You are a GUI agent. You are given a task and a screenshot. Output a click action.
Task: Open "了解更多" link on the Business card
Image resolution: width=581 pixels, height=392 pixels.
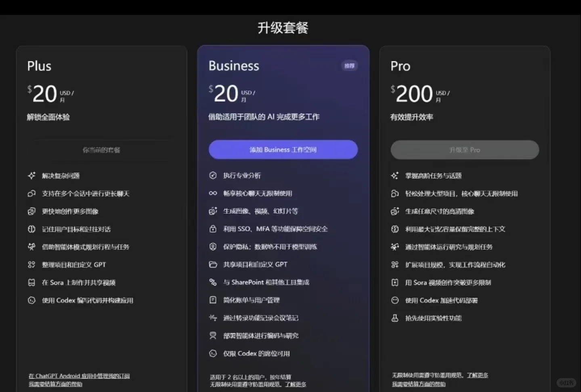point(296,384)
